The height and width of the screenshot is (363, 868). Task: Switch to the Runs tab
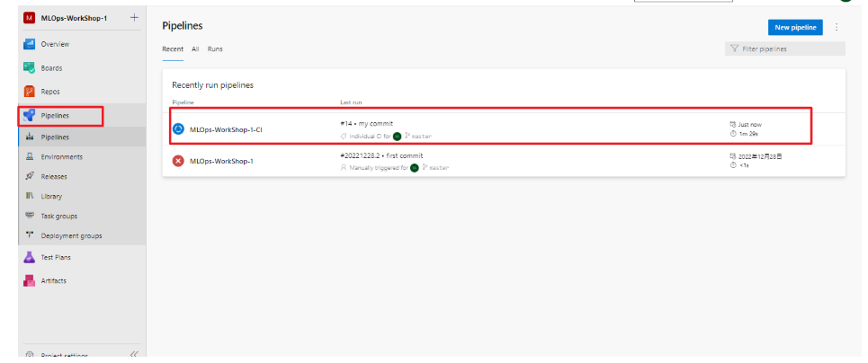tap(215, 49)
